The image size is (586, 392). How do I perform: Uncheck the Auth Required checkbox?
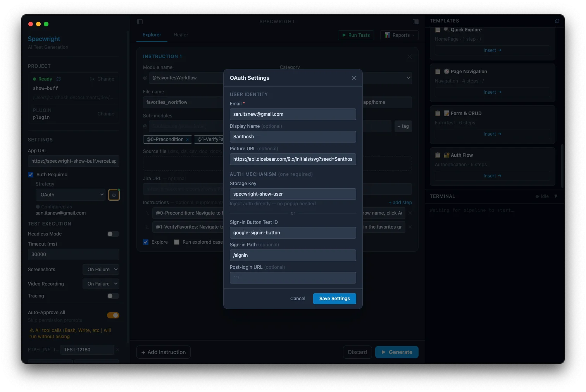point(31,175)
